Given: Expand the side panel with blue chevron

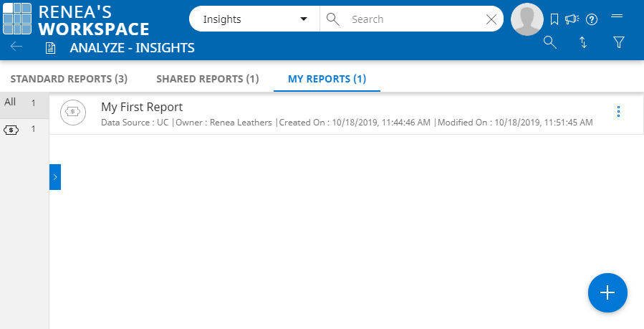Looking at the screenshot, I should tap(55, 177).
